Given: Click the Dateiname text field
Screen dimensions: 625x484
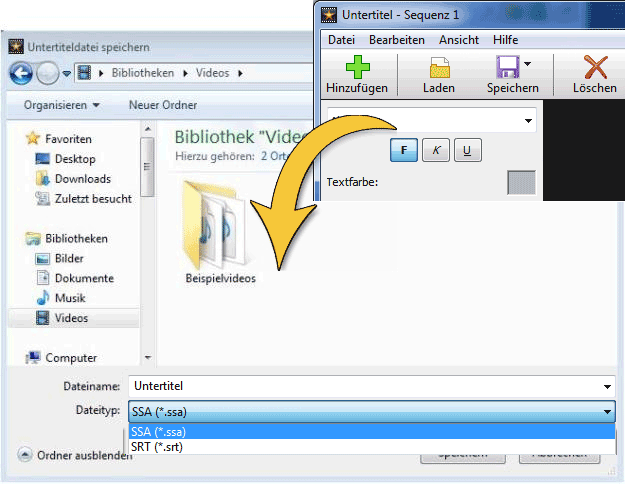Looking at the screenshot, I should click(x=360, y=386).
